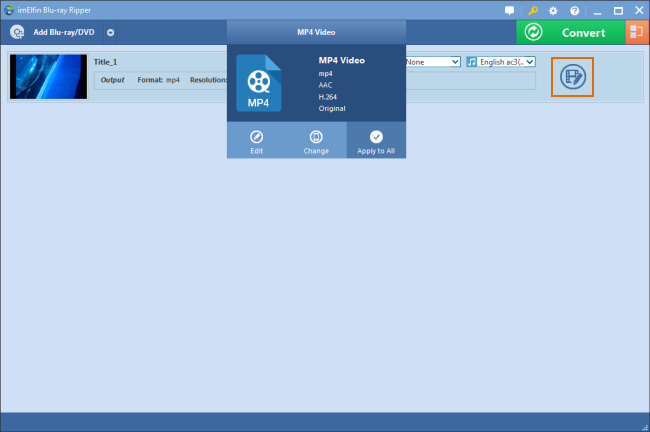Close the imElfin Blu-ray Ripper window
This screenshot has height=432, width=650.
tap(639, 10)
